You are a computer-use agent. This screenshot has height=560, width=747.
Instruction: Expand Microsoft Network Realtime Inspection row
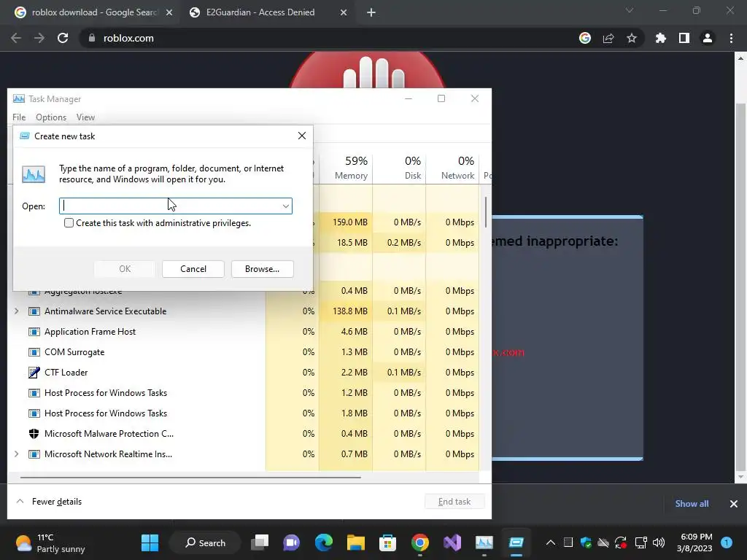(17, 454)
